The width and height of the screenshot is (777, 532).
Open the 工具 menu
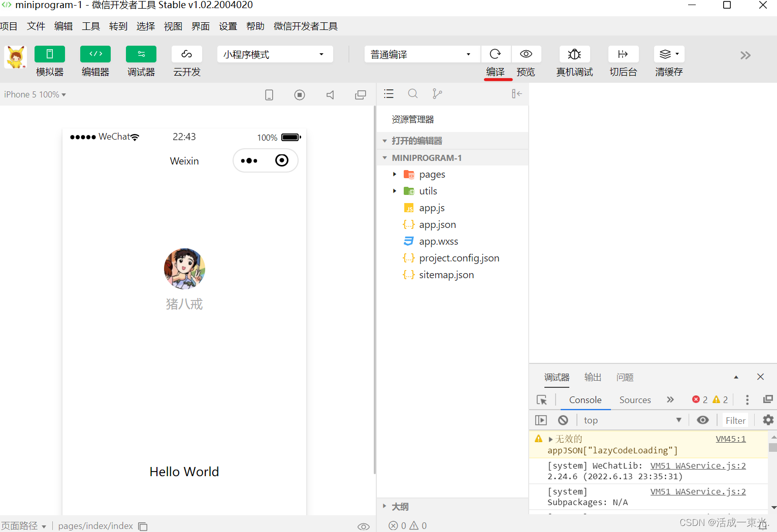coord(91,26)
